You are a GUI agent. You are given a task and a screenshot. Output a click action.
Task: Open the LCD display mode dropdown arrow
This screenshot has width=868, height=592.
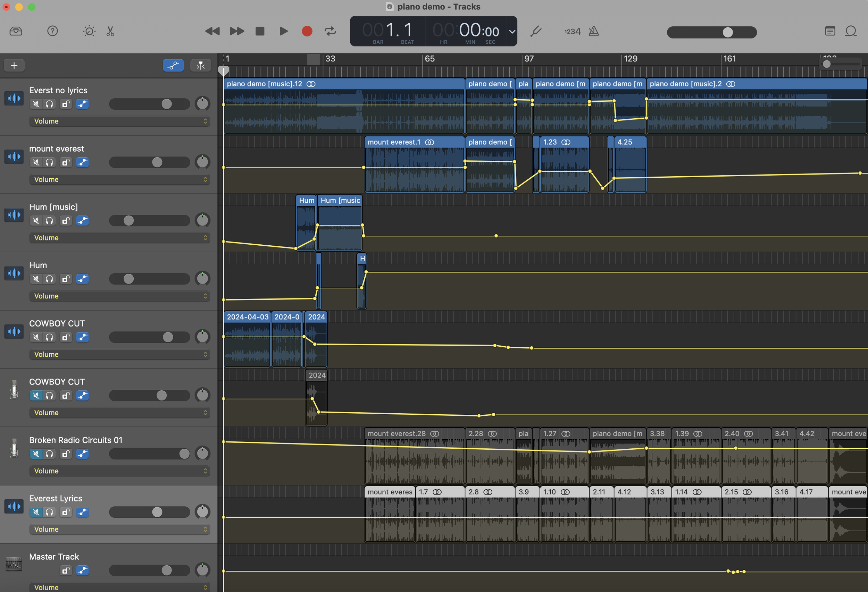click(512, 31)
